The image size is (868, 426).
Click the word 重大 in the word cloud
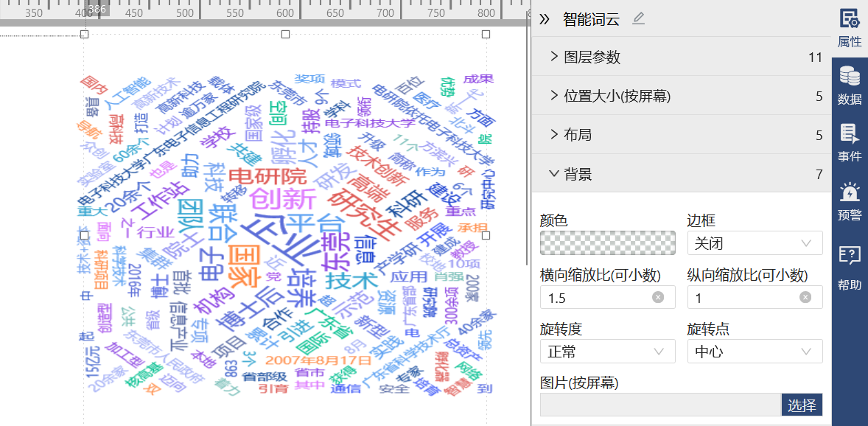click(92, 211)
